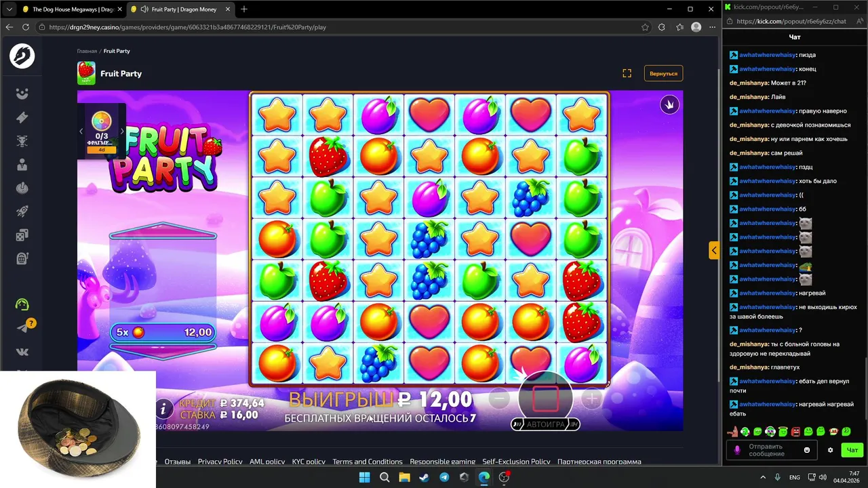Insert the pointing hand emote
Screen dimensions: 868x488
732,431
